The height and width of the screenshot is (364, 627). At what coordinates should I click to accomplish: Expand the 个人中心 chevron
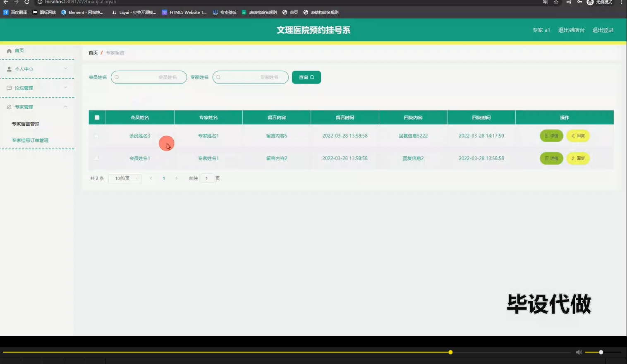point(65,69)
